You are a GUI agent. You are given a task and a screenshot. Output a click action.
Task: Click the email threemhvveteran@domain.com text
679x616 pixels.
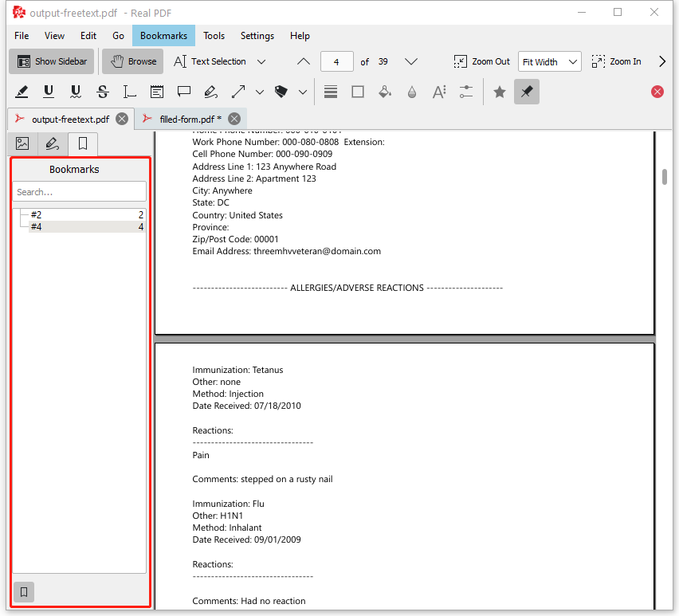coord(317,251)
